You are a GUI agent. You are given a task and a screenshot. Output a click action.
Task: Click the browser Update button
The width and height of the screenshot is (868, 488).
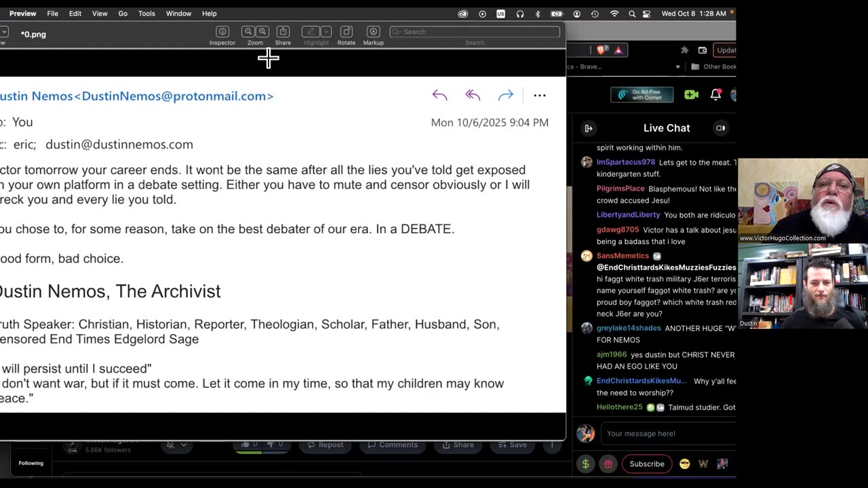click(x=725, y=50)
